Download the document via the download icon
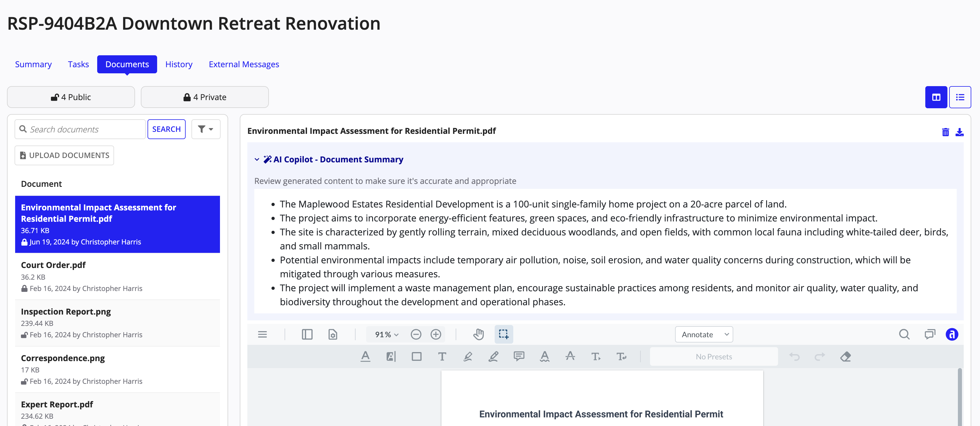 point(959,132)
